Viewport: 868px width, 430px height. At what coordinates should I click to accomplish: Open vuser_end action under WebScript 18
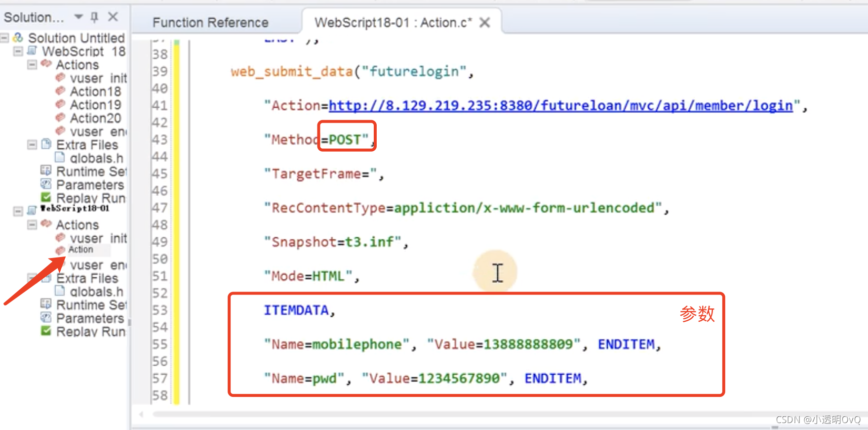tap(98, 131)
